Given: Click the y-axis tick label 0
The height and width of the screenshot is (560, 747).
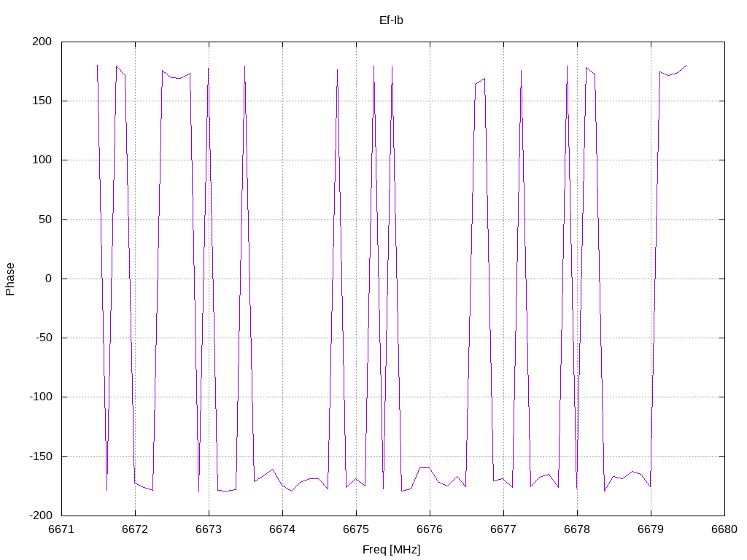Looking at the screenshot, I should coord(49,279).
